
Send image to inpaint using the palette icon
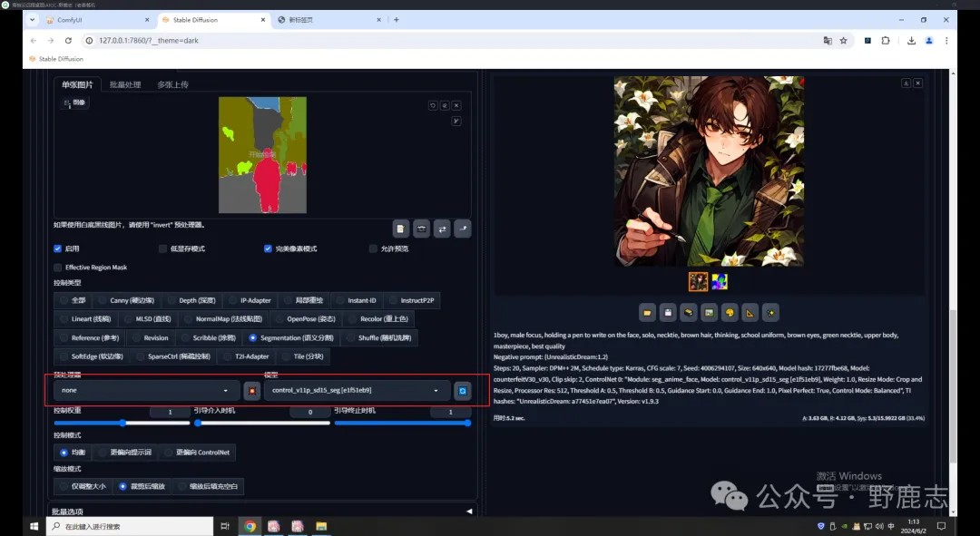(730, 312)
